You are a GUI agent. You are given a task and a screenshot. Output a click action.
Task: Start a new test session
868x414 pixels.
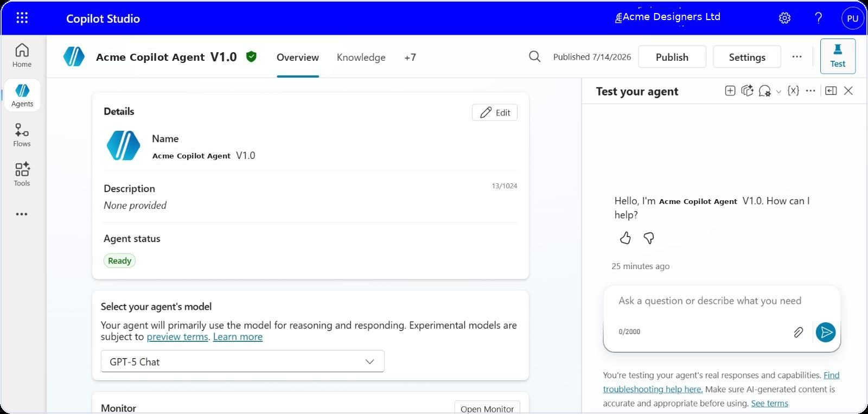[730, 91]
